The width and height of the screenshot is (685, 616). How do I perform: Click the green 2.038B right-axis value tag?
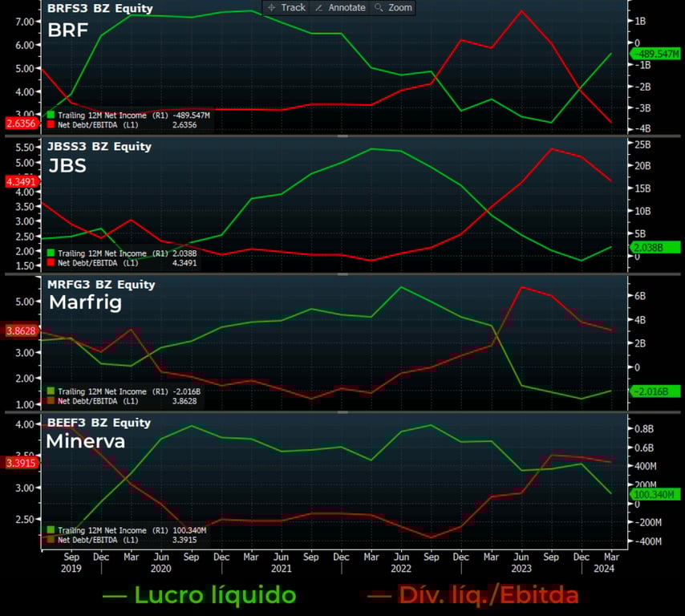pos(655,248)
